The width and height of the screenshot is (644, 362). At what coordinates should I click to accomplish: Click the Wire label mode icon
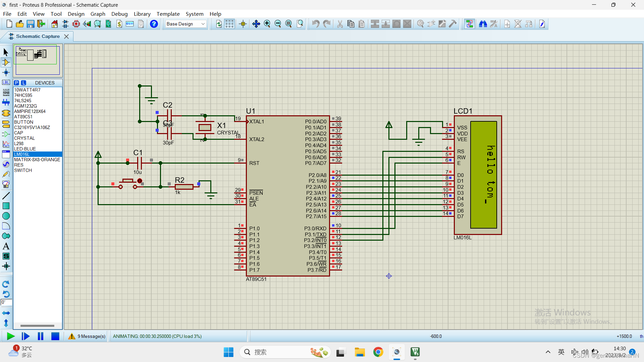coord(6,82)
